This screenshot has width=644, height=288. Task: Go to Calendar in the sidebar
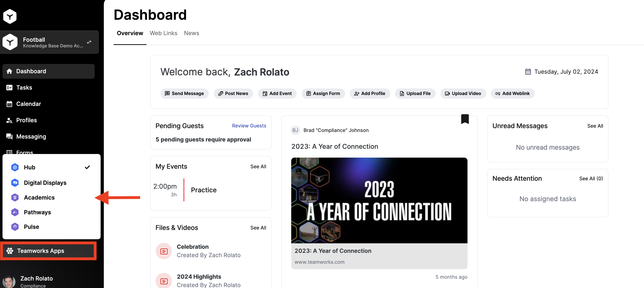[28, 104]
